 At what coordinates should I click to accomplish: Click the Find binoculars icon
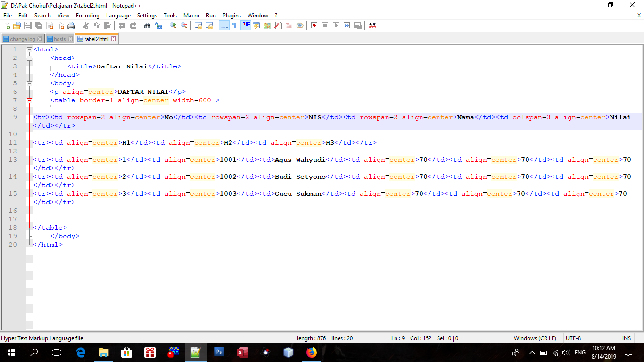[148, 25]
